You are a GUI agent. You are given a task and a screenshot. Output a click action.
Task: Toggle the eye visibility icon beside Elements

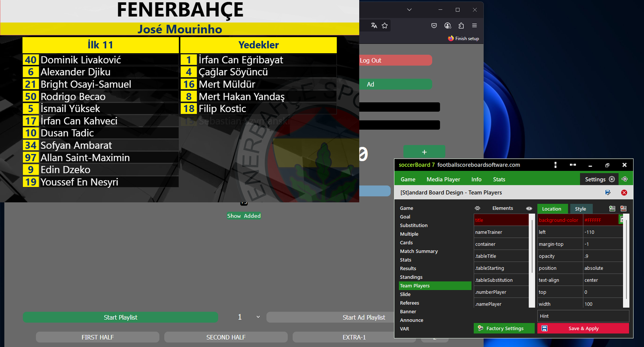click(529, 208)
